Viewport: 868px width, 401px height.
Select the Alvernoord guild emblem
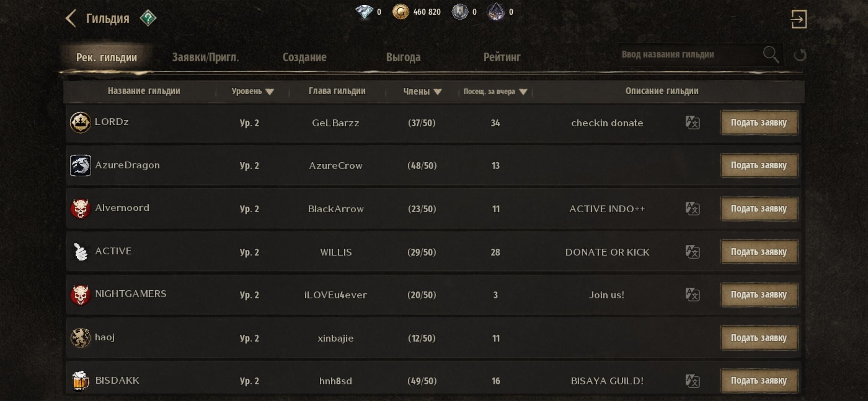point(80,209)
